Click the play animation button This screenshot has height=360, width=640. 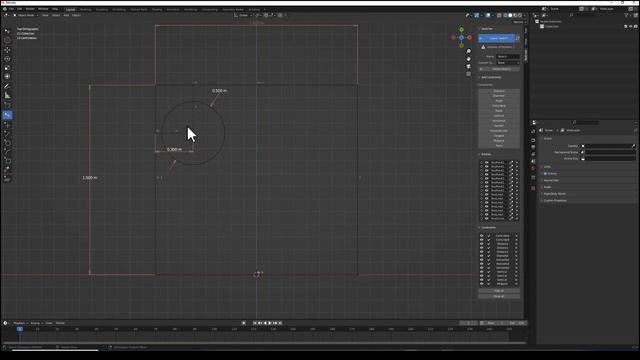click(x=269, y=323)
